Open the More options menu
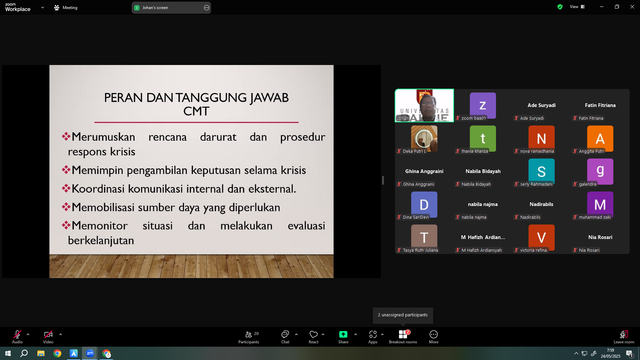 (x=433, y=337)
